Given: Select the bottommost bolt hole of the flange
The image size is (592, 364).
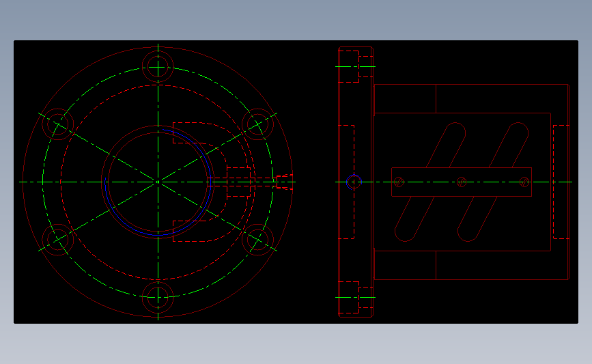Looking at the screenshot, I should click(158, 297).
